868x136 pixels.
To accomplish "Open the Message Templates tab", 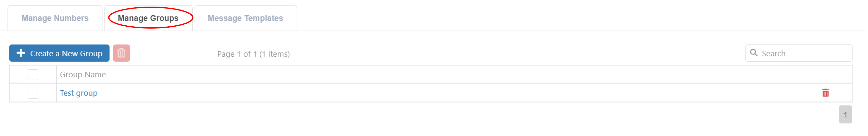I will click(x=245, y=18).
